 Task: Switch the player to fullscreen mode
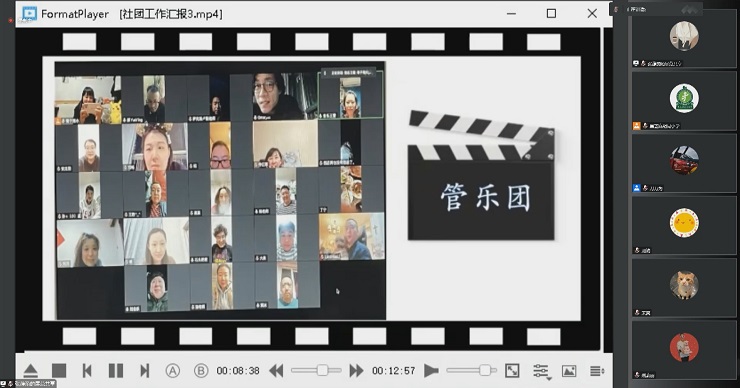(x=512, y=371)
